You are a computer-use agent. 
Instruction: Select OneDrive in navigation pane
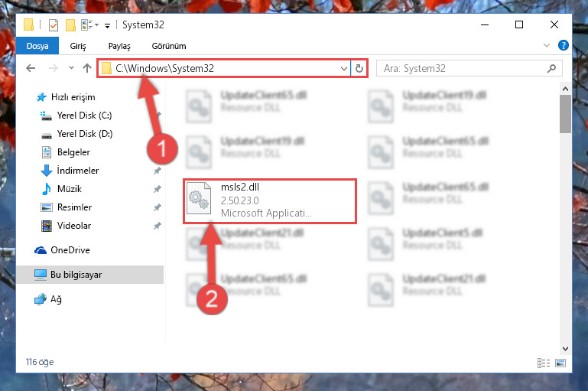click(x=70, y=250)
